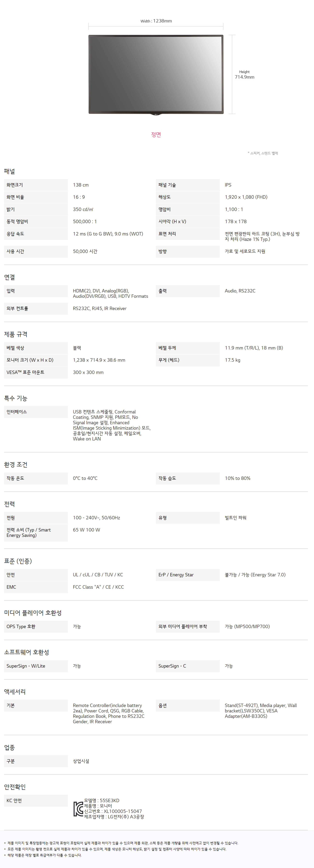Click the 소프트웨어 호환성 section heading
314x868 pixels.
coord(27,652)
